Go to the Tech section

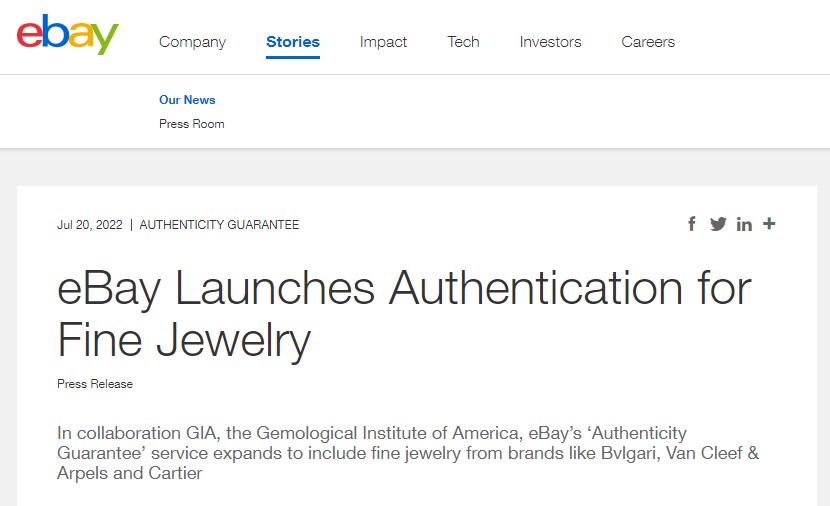coord(463,42)
